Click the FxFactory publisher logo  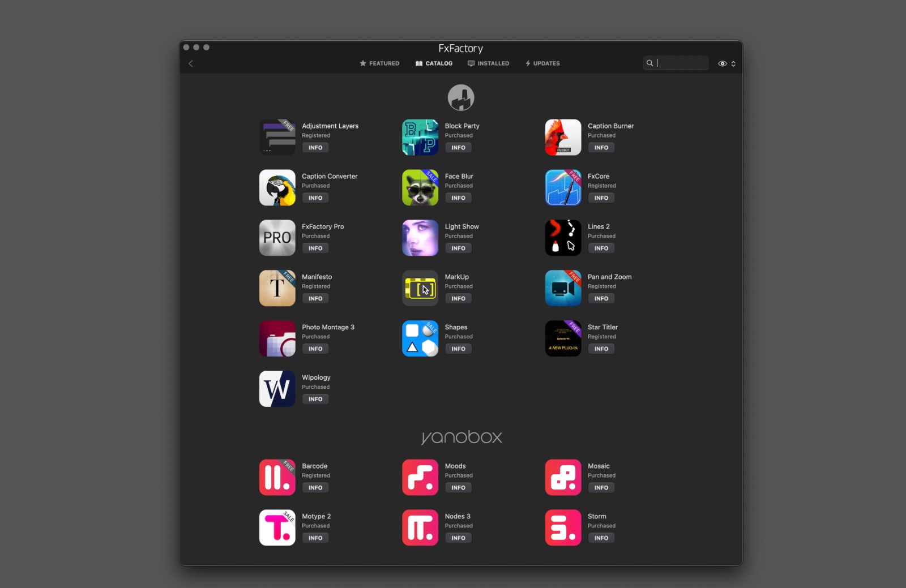pyautogui.click(x=461, y=98)
